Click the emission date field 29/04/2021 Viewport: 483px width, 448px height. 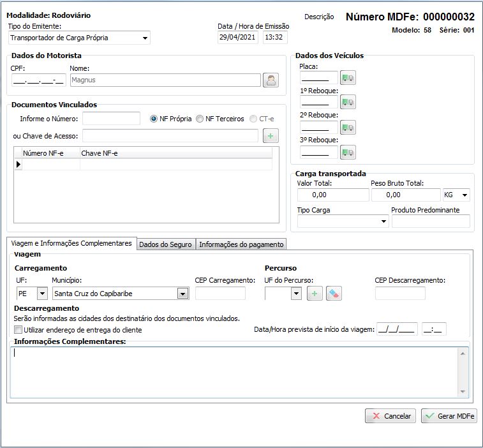[238, 37]
